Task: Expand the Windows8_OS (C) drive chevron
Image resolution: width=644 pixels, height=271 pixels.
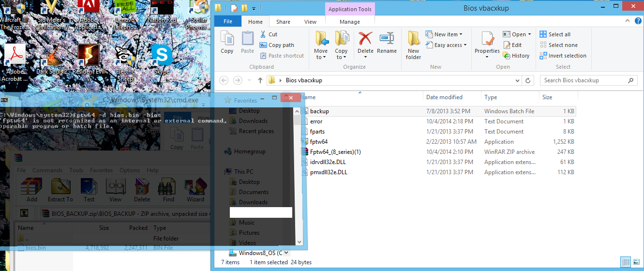Action: pyautogui.click(x=286, y=253)
